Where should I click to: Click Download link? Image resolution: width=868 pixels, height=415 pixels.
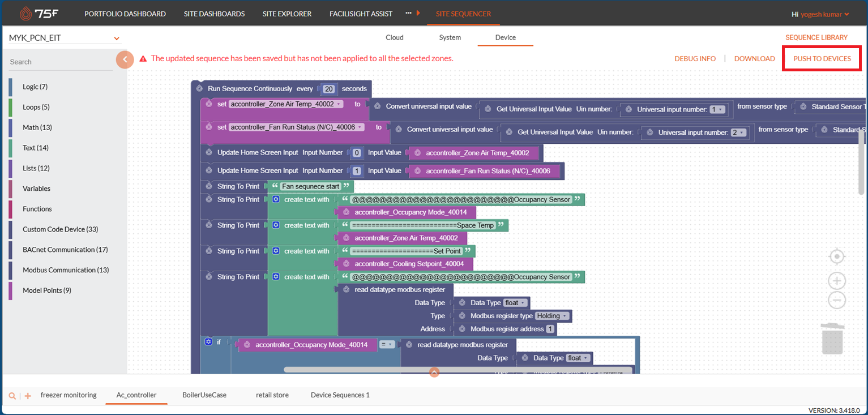tap(755, 59)
